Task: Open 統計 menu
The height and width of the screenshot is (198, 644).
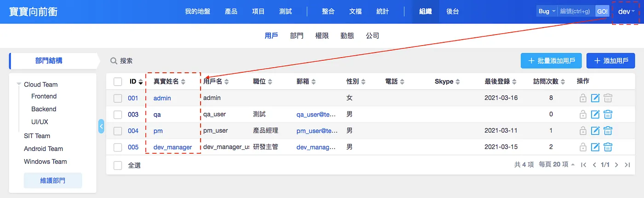Action: 383,12
